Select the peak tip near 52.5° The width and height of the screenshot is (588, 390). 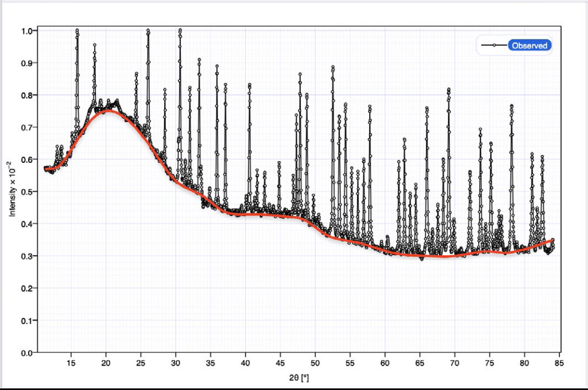[332, 67]
